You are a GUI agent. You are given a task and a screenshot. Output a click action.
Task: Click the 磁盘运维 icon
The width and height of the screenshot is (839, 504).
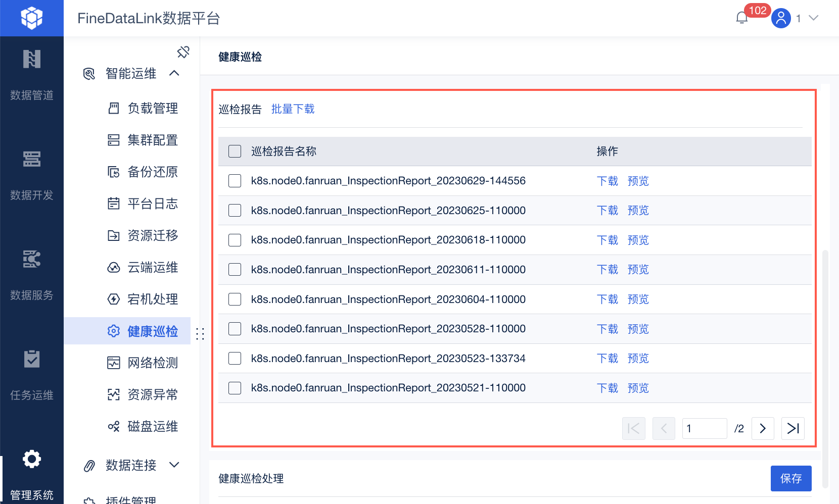114,426
